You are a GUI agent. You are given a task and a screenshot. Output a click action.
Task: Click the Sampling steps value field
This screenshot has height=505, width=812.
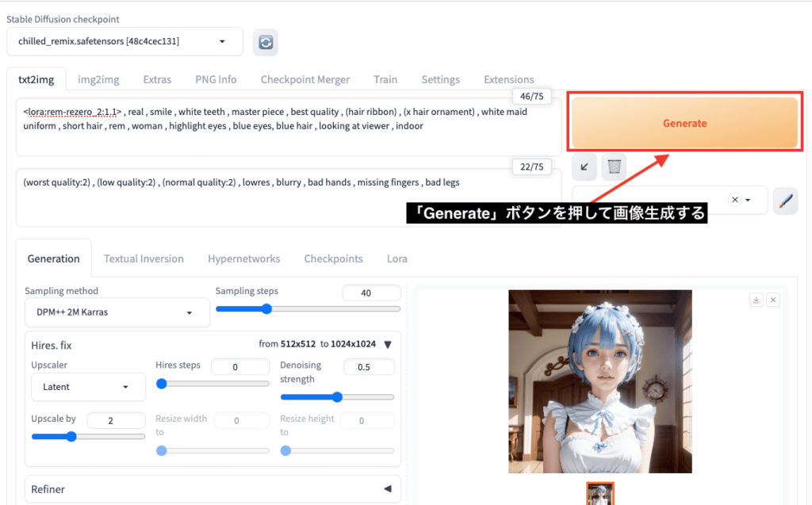(x=371, y=293)
